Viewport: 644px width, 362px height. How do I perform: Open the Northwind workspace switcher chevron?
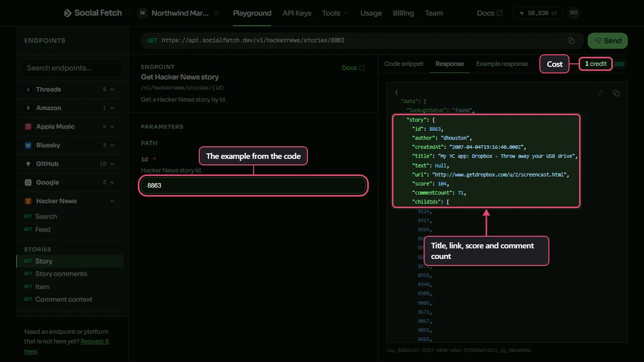[x=216, y=13]
